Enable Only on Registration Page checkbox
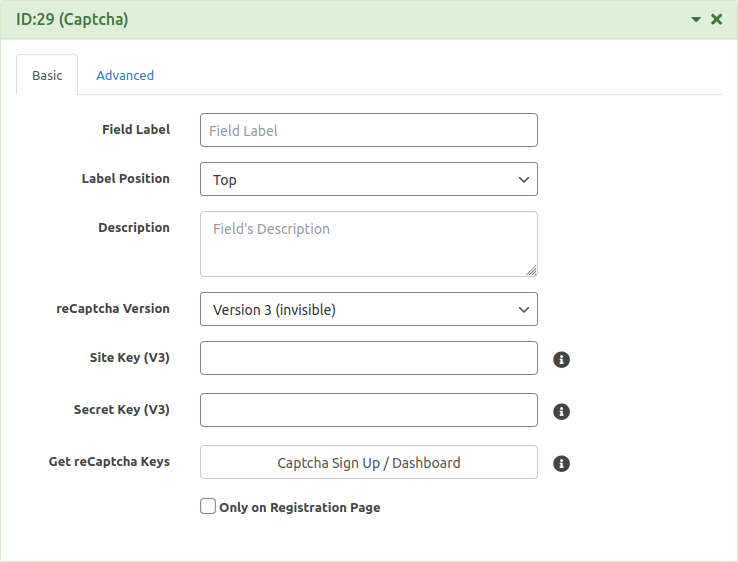This screenshot has width=738, height=562. coord(208,506)
